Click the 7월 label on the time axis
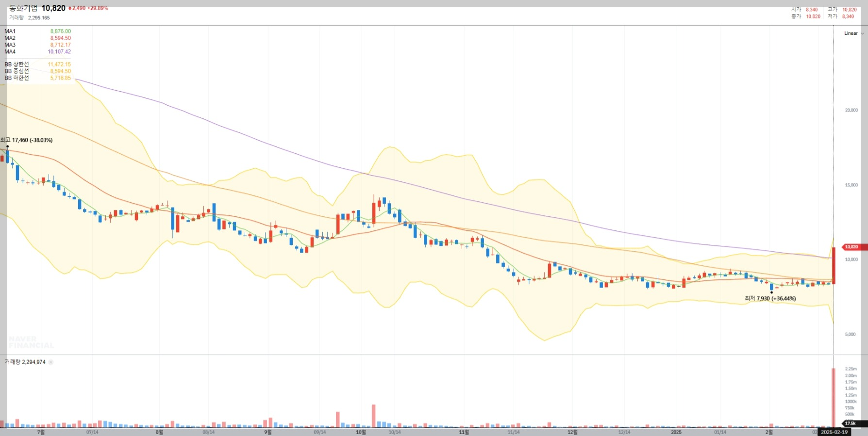Viewport: 868px width, 436px height. [41, 432]
